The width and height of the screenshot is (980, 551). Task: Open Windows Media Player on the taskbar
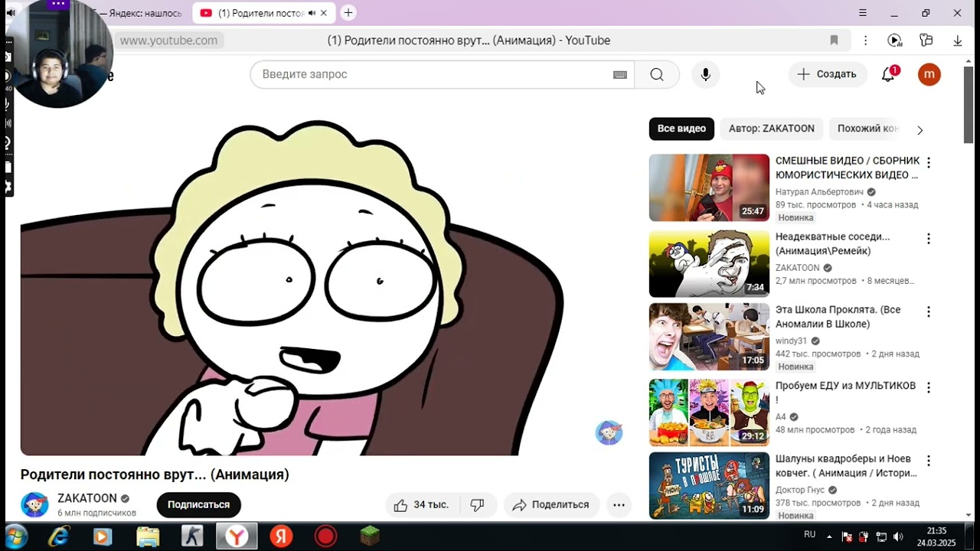(x=103, y=536)
